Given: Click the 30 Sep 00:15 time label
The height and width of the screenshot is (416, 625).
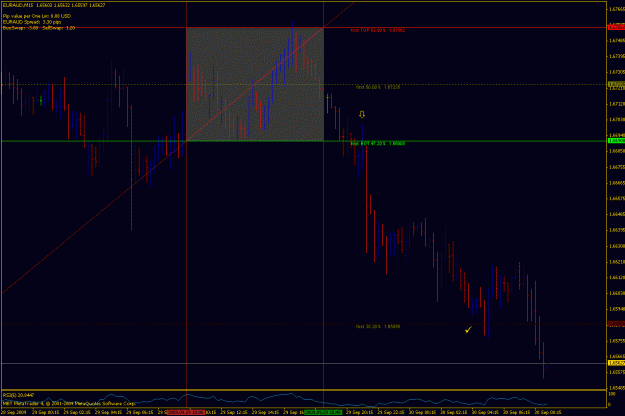Looking at the screenshot, I should point(422,412).
